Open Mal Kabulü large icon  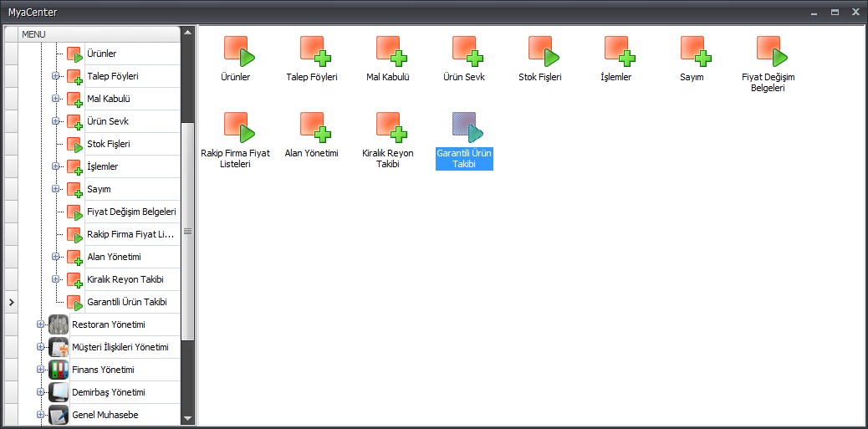coord(391,51)
